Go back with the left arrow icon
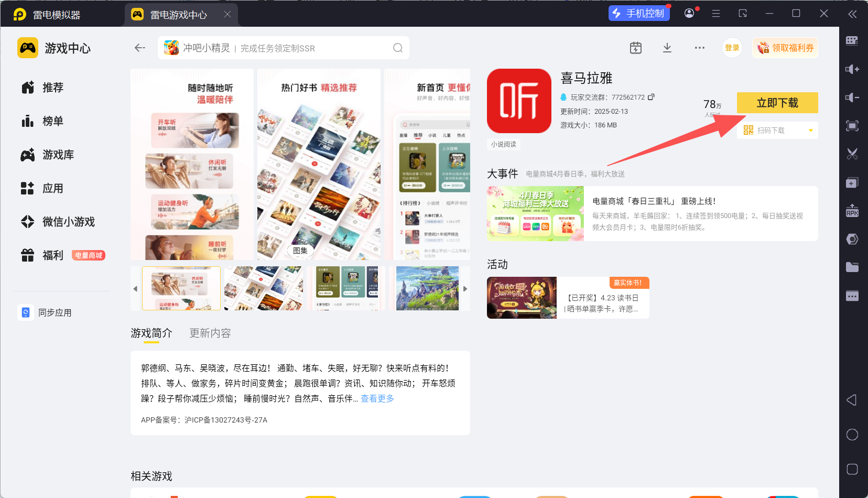Screen dimensions: 868x498 [x=140, y=48]
